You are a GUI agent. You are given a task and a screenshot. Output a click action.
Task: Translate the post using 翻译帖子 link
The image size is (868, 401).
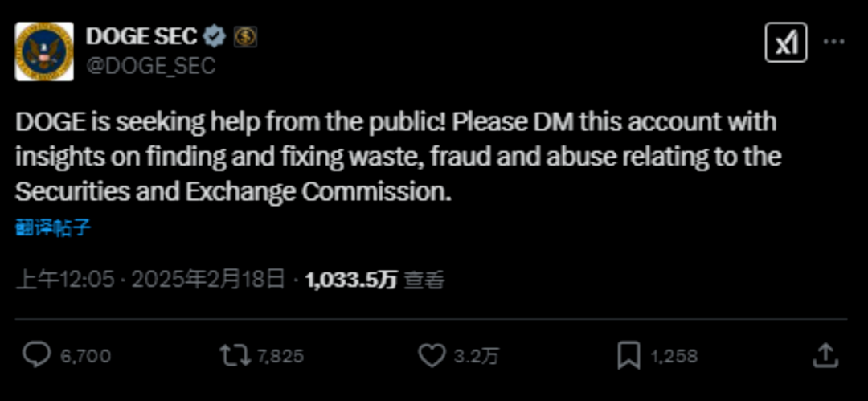tap(53, 227)
